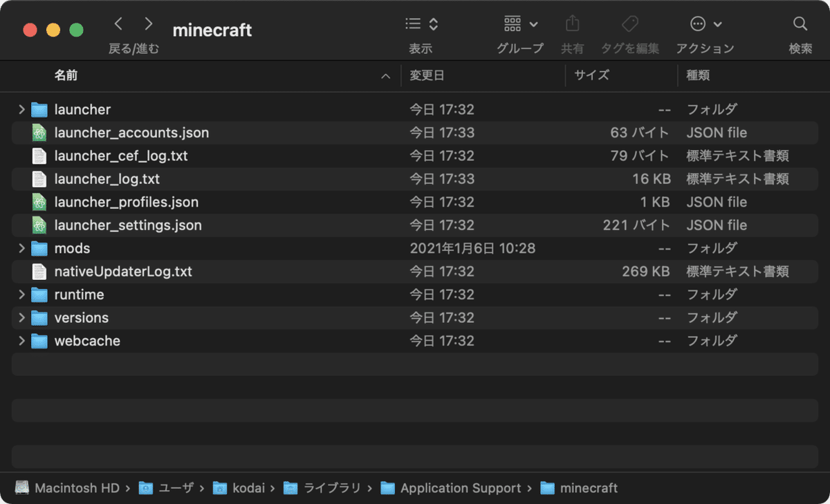Expand the mods folder

coord(21,248)
